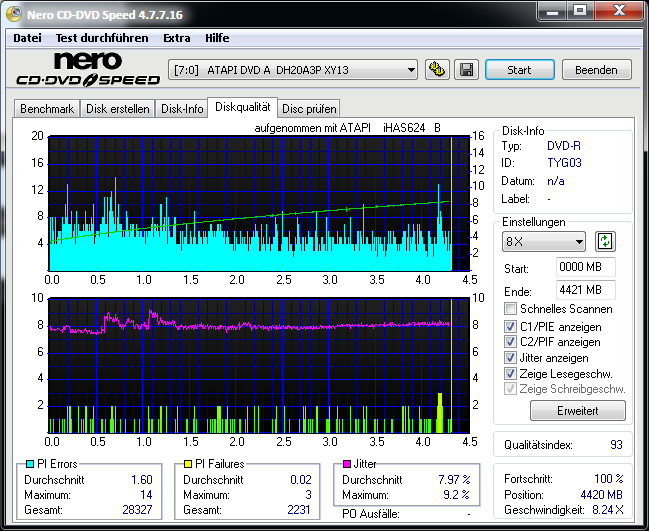Image resolution: width=649 pixels, height=531 pixels.
Task: Toggle C1/PIE anzeigen checkbox
Action: pyautogui.click(x=510, y=327)
